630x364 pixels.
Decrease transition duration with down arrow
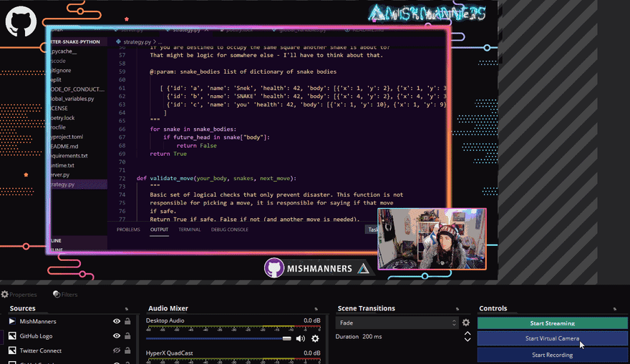point(467,340)
